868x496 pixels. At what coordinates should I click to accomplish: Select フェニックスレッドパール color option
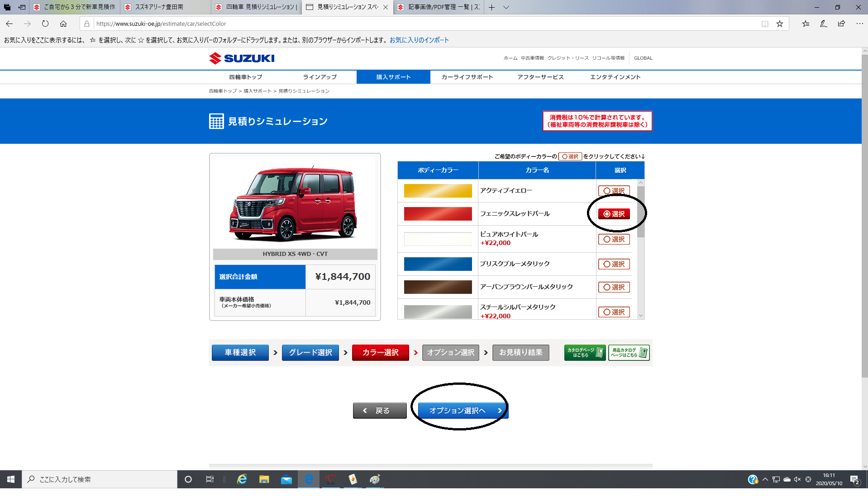(614, 214)
